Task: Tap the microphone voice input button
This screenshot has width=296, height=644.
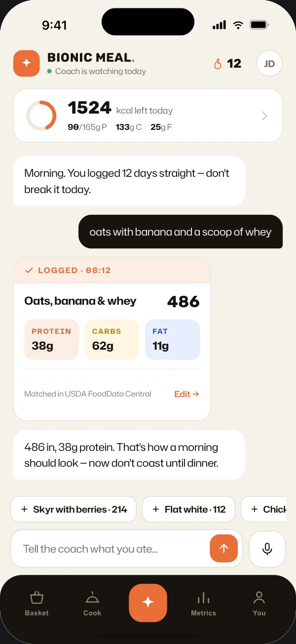Action: point(267,549)
